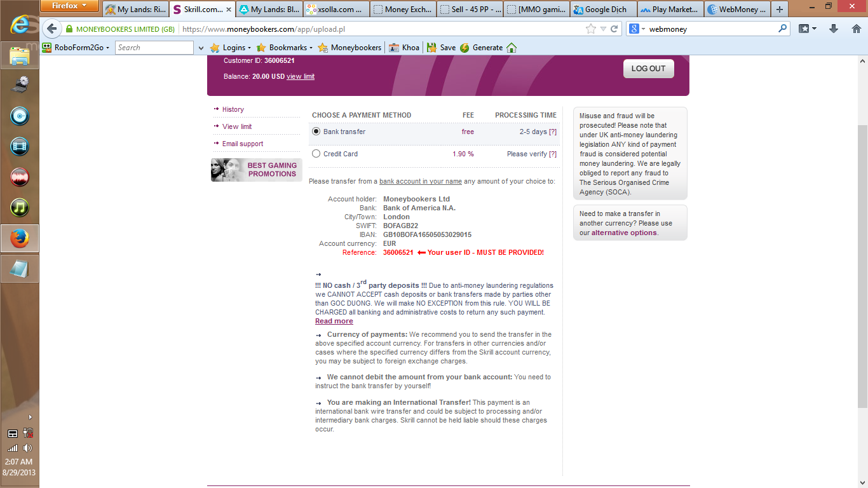Click the magnifier icon in the search box
The image size is (868, 488).
(x=782, y=29)
